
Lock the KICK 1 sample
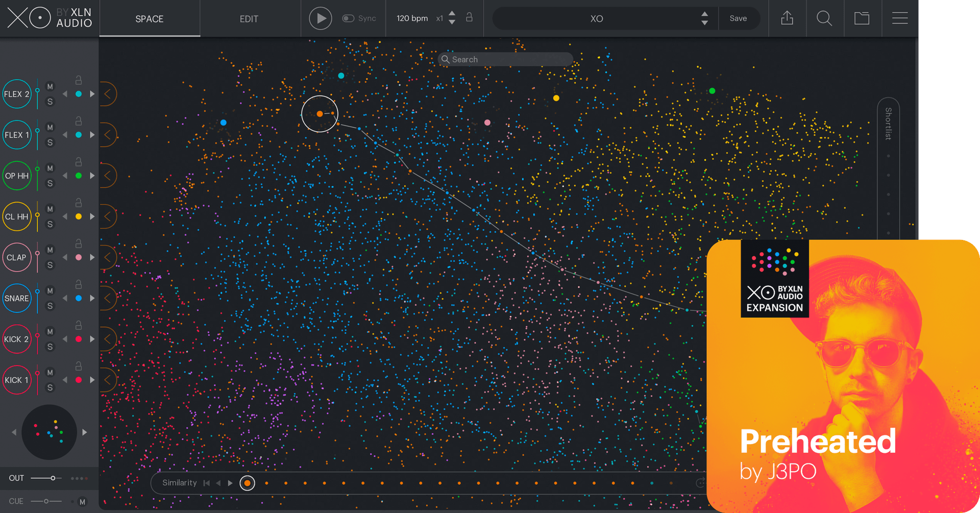79,366
